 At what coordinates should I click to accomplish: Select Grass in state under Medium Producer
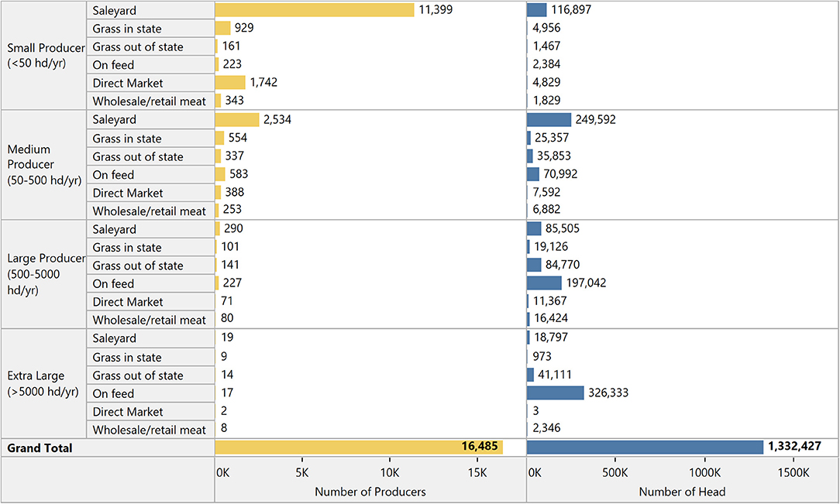tap(127, 139)
